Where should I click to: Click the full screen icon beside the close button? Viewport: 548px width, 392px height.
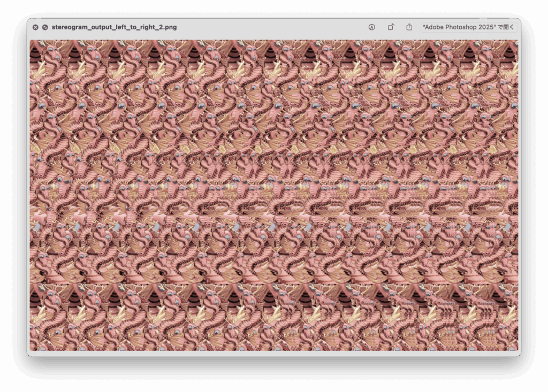point(45,27)
